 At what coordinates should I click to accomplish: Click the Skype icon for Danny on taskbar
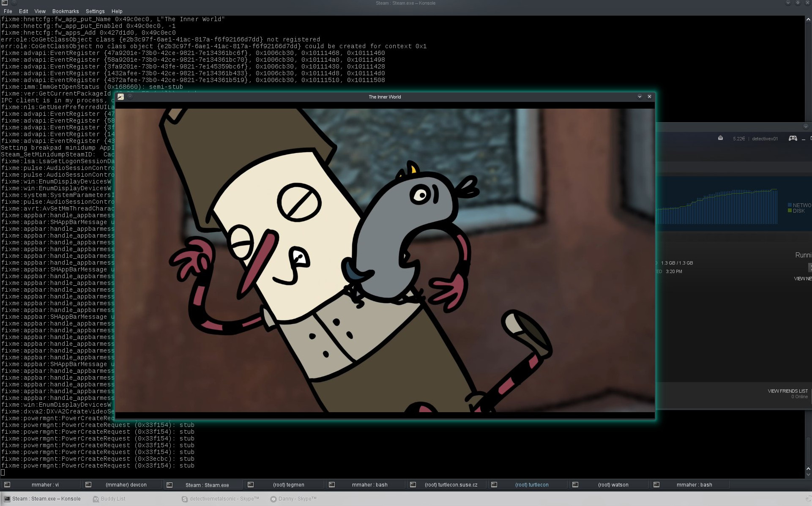[273, 499]
